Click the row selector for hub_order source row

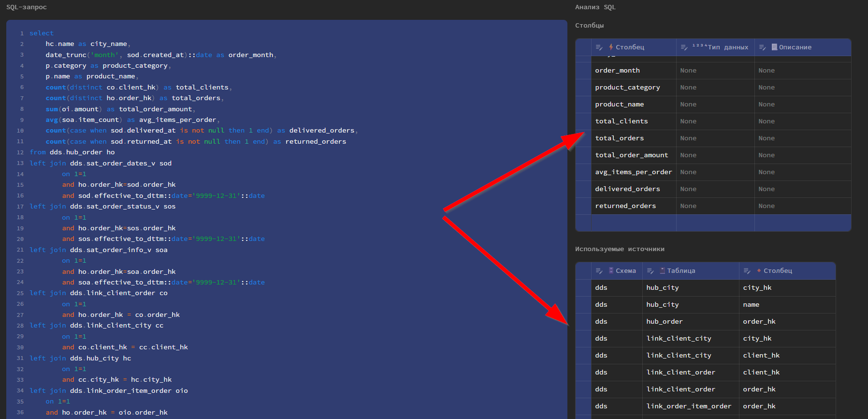(583, 322)
